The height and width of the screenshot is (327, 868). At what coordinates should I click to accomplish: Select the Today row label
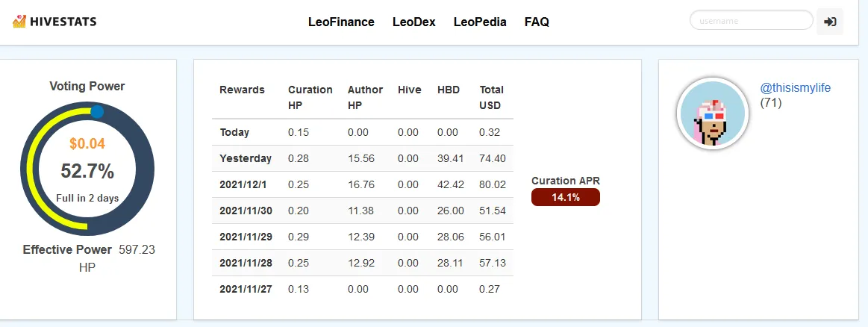234,132
